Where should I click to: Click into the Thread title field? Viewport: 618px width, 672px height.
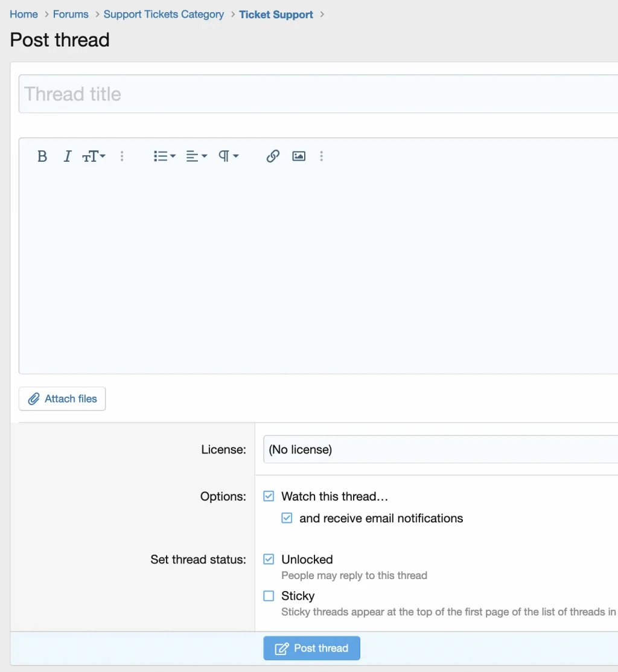[x=318, y=94]
